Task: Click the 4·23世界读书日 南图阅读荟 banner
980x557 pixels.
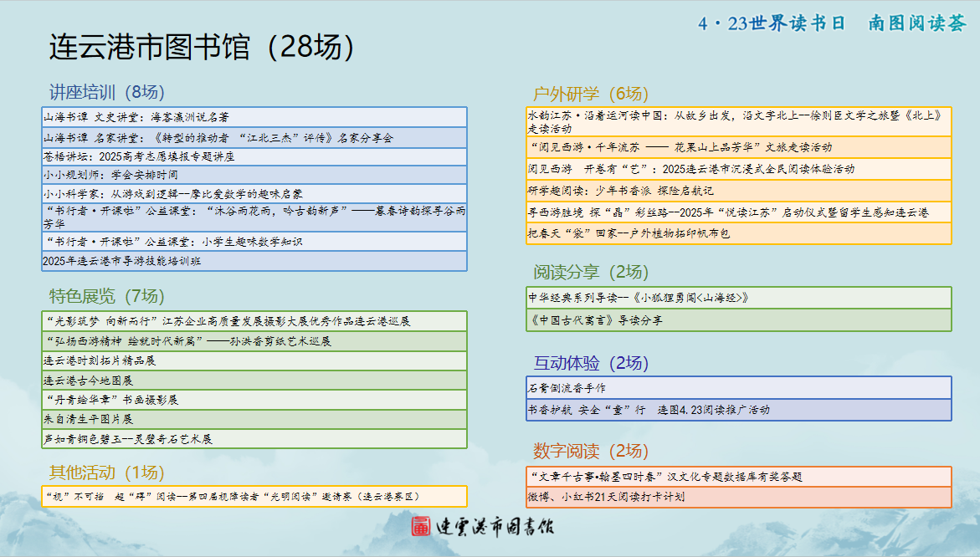Action: point(832,23)
